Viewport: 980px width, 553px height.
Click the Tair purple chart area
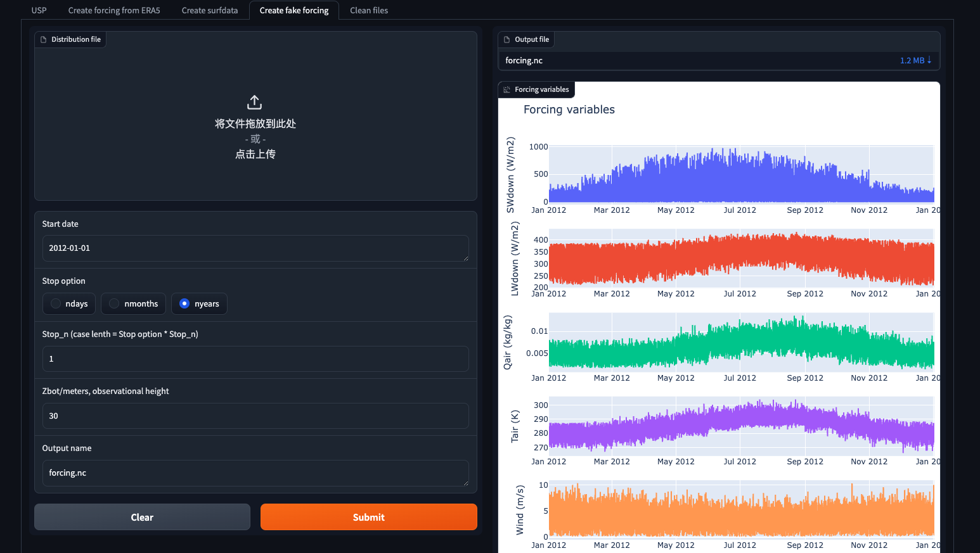coord(742,426)
